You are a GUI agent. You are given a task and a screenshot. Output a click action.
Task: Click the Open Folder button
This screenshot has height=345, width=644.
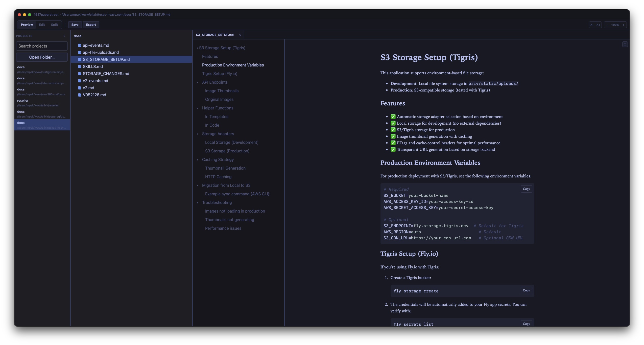tap(42, 57)
